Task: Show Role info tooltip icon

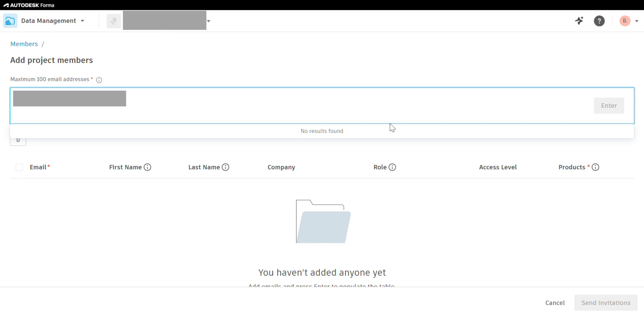Action: 392,167
